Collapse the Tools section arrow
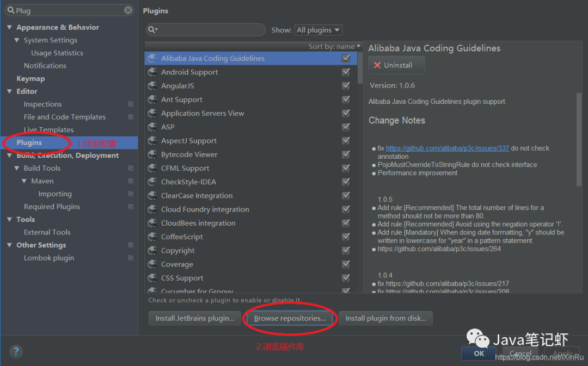 [9, 220]
